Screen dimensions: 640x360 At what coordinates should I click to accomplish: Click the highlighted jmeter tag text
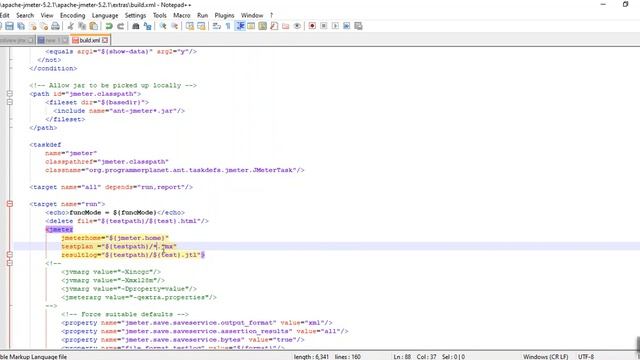(x=59, y=229)
